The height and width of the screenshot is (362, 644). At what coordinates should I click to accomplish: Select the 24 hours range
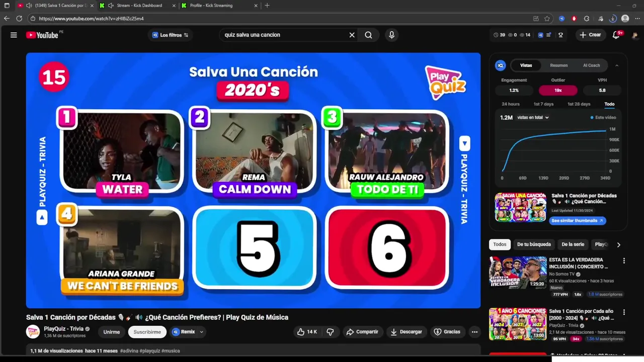(510, 104)
